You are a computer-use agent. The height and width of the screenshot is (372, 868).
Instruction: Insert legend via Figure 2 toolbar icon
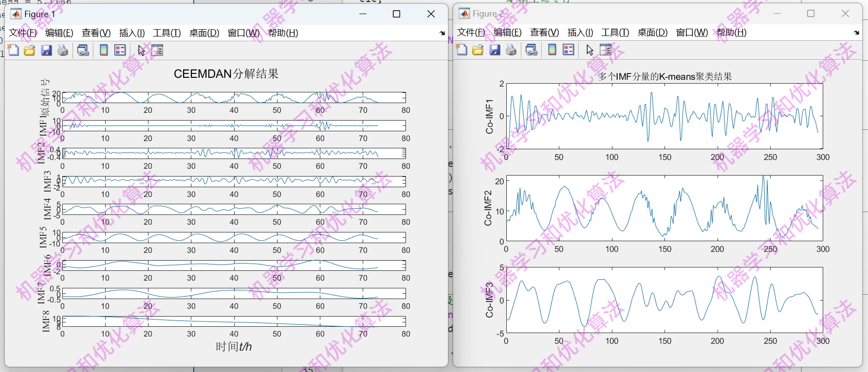pos(568,50)
